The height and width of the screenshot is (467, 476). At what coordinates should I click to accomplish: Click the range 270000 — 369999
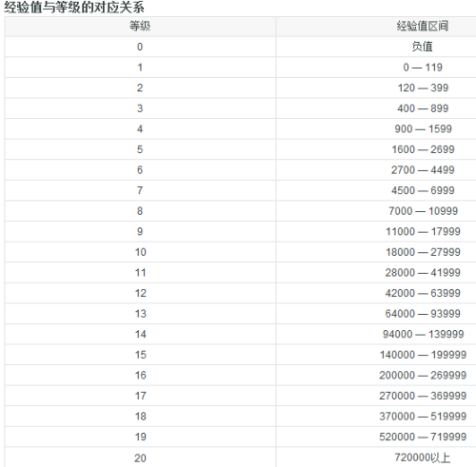pyautogui.click(x=423, y=396)
